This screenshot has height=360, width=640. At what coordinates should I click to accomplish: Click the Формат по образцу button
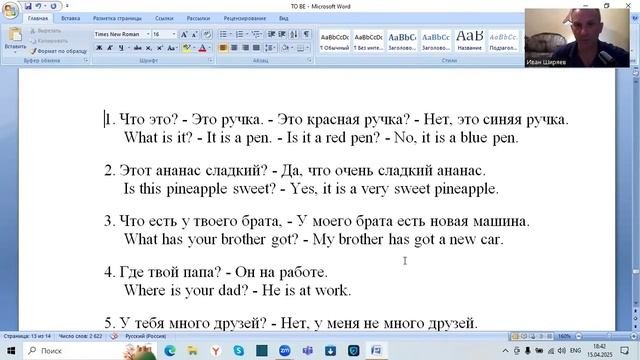[x=59, y=51]
